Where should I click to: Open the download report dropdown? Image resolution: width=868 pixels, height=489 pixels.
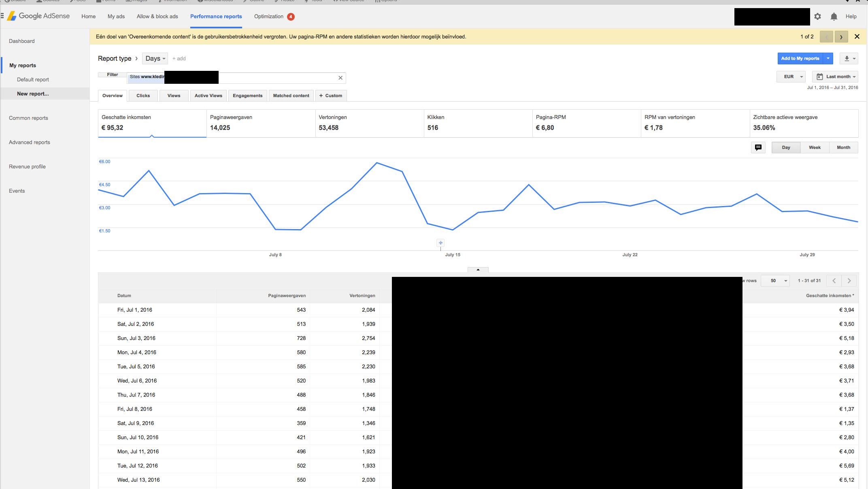coord(849,58)
